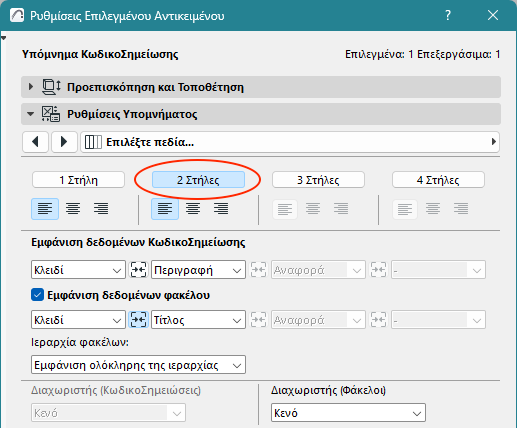Go to next settings page arrow
This screenshot has width=517, height=428.
click(64, 142)
